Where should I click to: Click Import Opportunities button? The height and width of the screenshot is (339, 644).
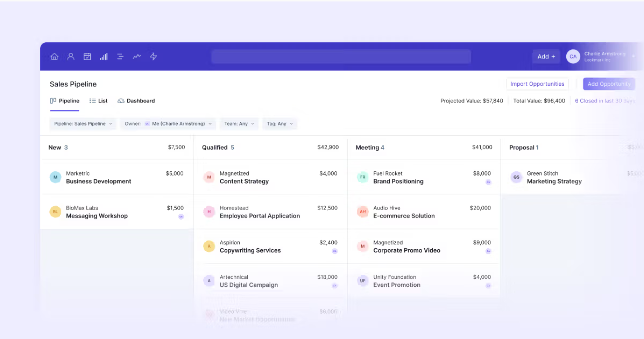pyautogui.click(x=537, y=84)
